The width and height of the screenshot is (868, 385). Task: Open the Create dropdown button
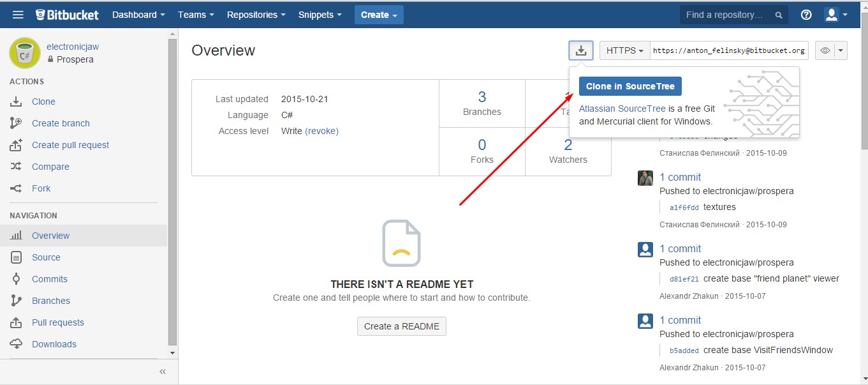379,15
